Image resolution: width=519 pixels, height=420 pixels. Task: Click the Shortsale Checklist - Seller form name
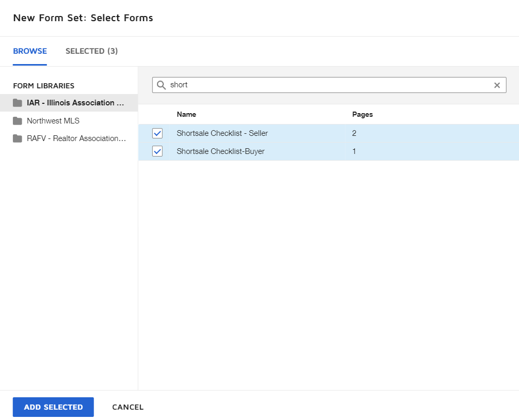point(222,133)
